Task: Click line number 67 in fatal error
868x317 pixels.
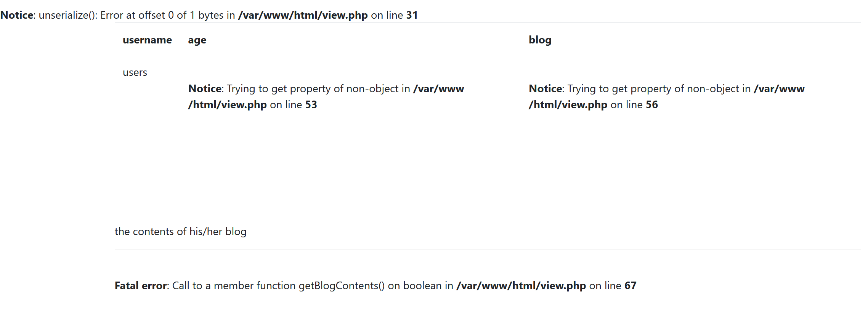Action: 630,286
